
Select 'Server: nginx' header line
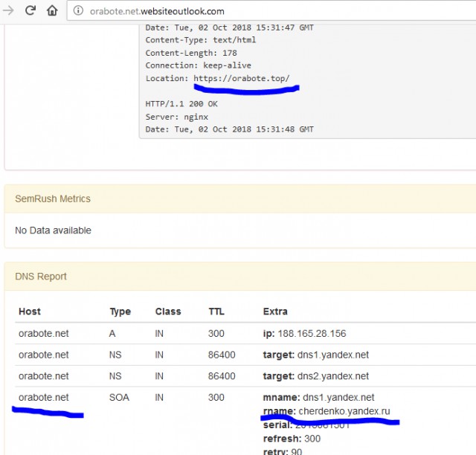click(x=177, y=117)
